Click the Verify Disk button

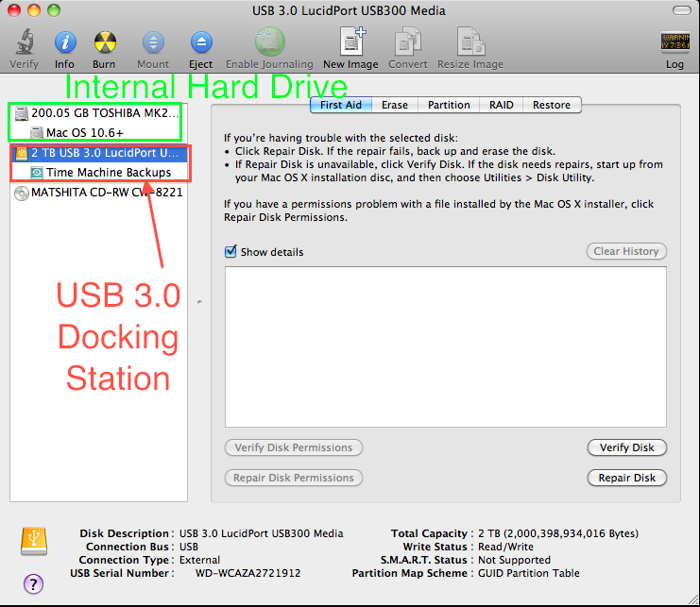[x=626, y=447]
